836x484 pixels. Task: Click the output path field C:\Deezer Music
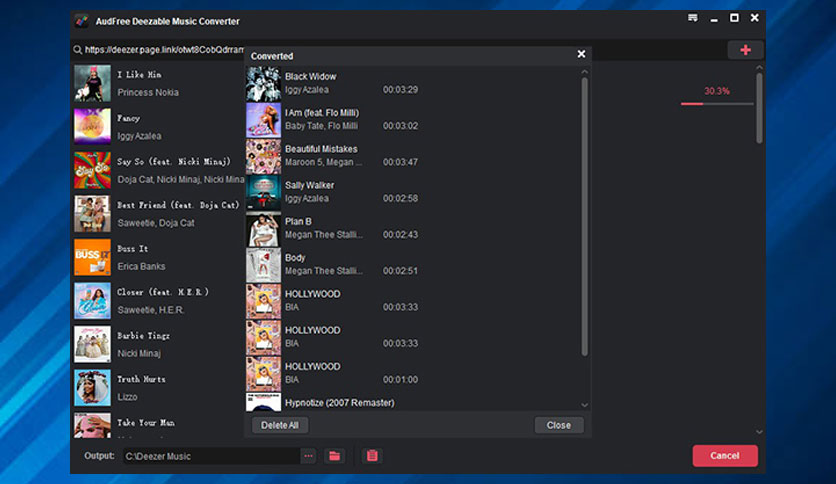[212, 456]
